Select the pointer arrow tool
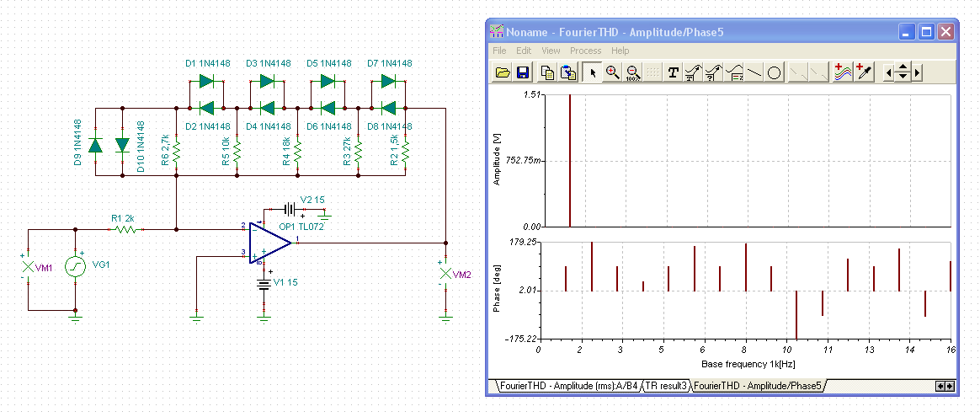Image resolution: width=980 pixels, height=417 pixels. 593,73
